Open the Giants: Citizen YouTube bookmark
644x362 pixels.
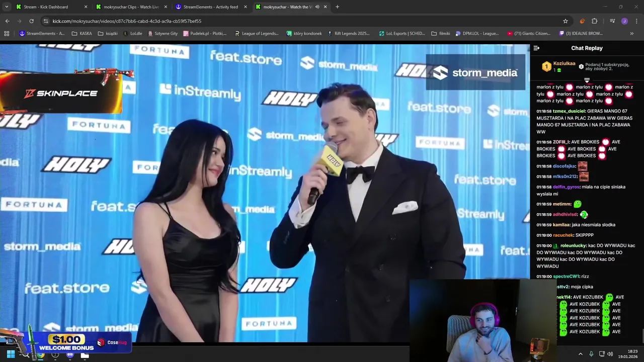(x=529, y=34)
